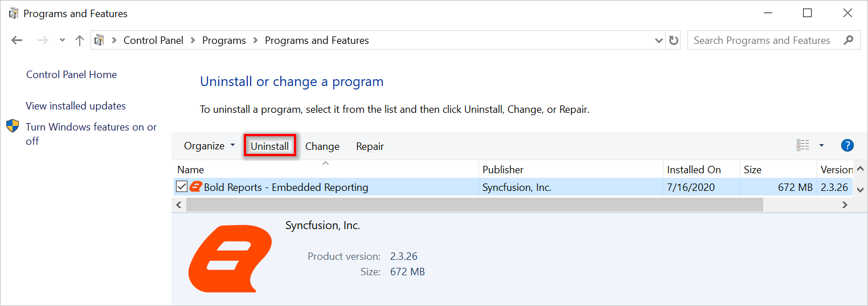Click the Windows features shield icon
The width and height of the screenshot is (868, 306).
coord(13,126)
